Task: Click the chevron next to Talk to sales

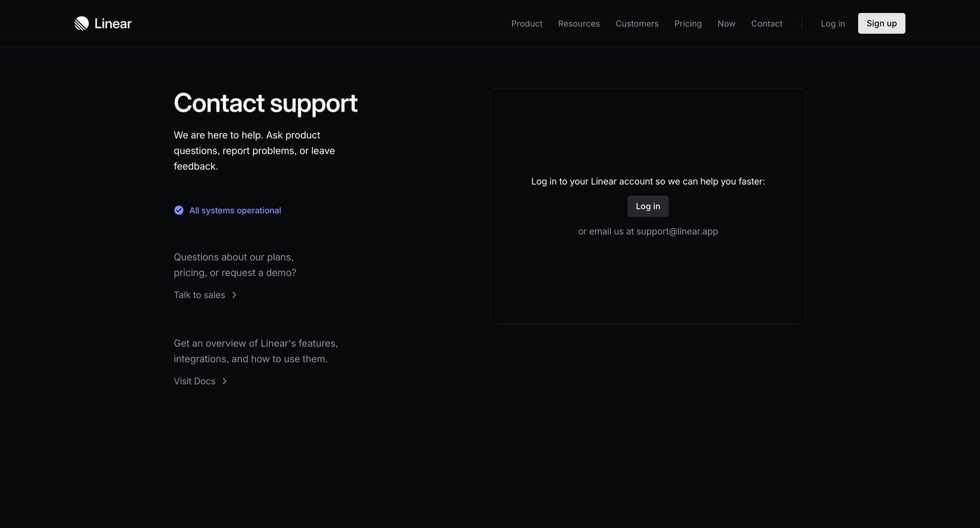Action: pos(234,294)
